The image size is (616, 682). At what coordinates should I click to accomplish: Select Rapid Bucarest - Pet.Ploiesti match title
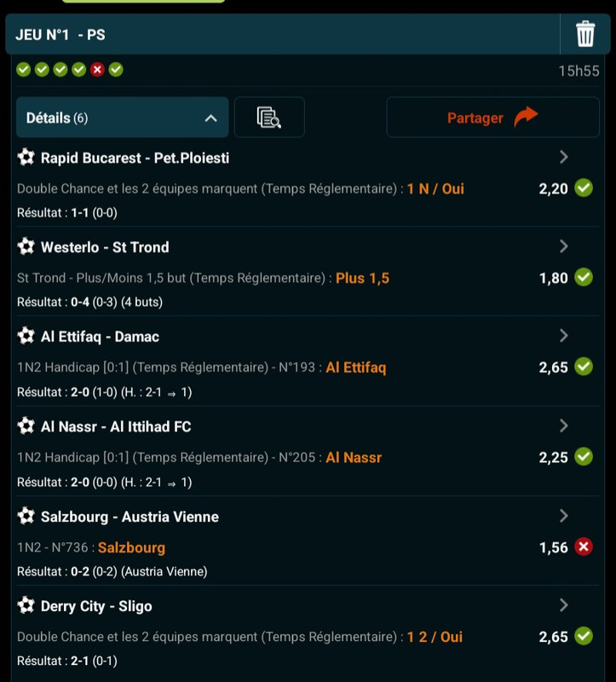tap(135, 158)
